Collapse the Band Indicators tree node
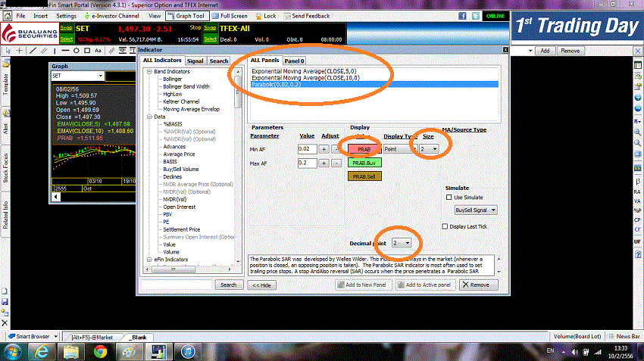 coord(149,71)
